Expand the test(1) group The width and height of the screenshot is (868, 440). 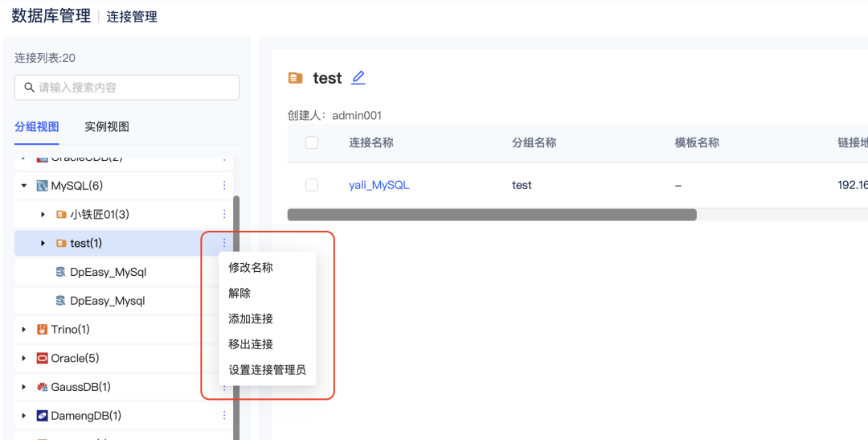(x=43, y=243)
